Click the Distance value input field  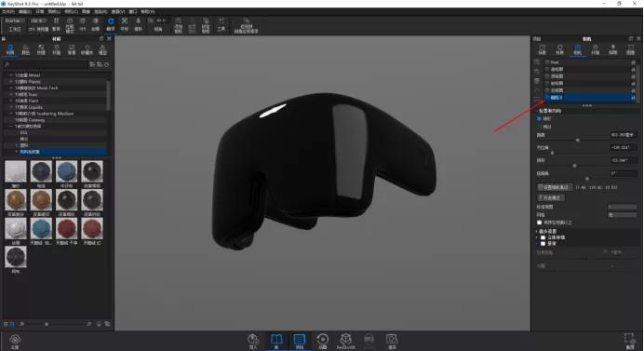[x=623, y=135]
